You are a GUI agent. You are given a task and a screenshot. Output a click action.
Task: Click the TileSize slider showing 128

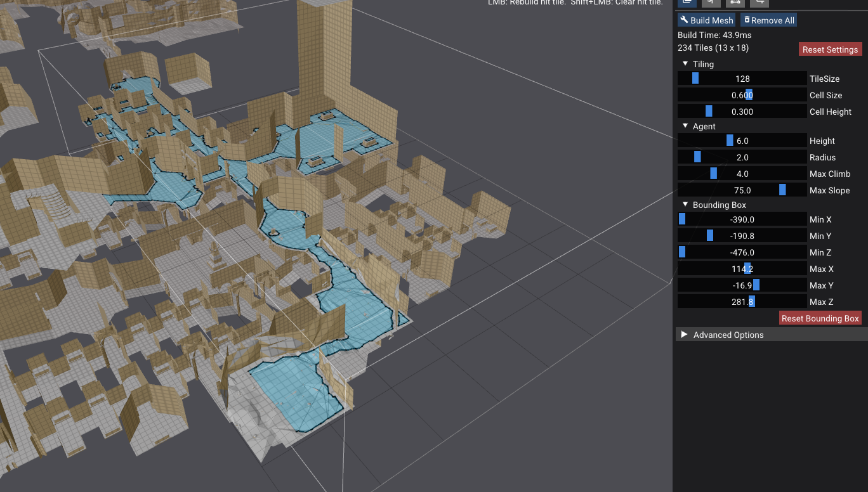pos(742,79)
